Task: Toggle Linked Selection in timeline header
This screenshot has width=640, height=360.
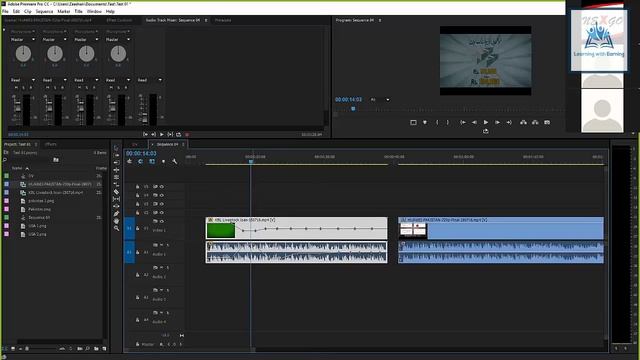Action: point(152,162)
